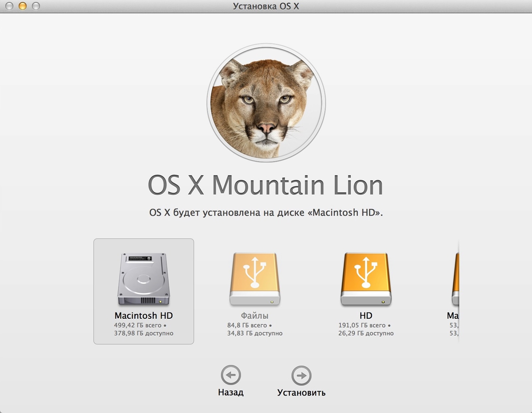Click the 378,98 ГБ доступно text
The image size is (532, 413).
[144, 333]
